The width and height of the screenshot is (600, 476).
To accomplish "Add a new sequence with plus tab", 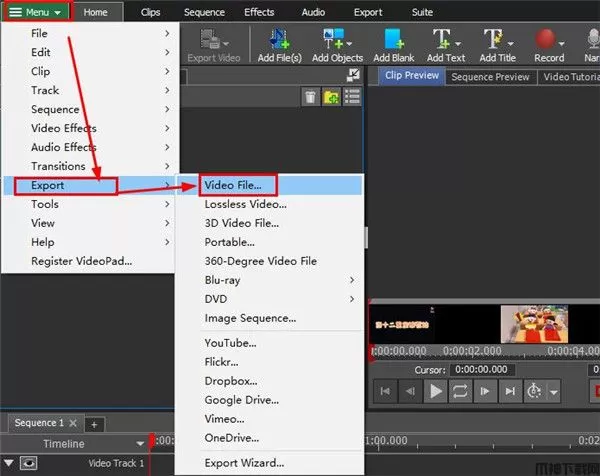I will click(91, 424).
